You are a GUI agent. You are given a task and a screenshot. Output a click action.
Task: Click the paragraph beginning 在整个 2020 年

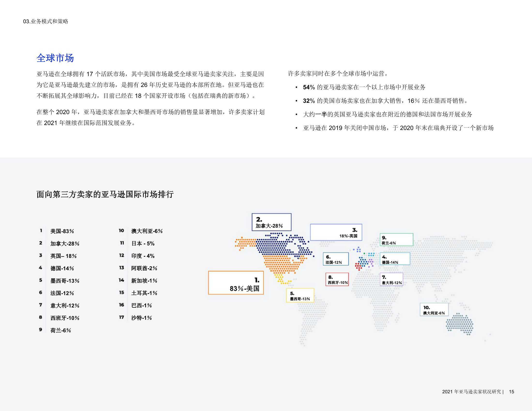point(150,117)
